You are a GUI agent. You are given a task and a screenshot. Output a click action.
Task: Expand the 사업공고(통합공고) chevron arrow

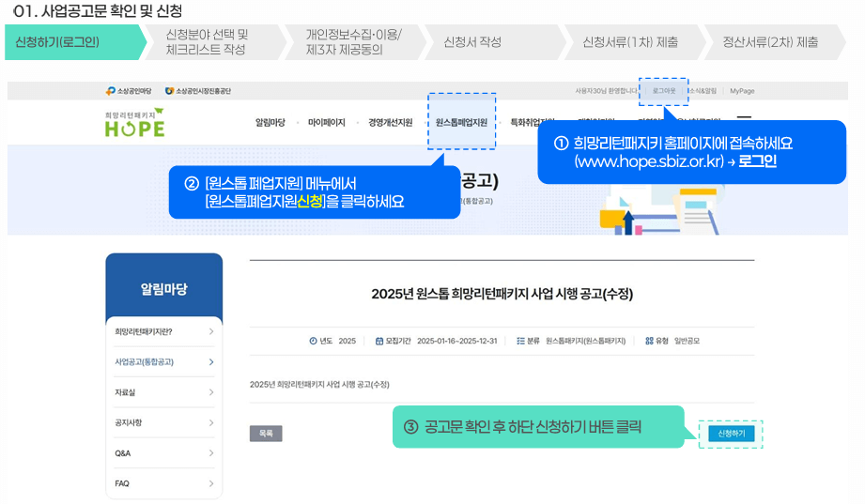211,361
